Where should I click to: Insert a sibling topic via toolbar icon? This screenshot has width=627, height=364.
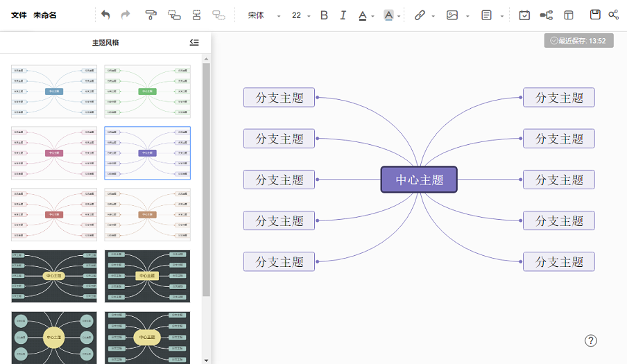[196, 15]
